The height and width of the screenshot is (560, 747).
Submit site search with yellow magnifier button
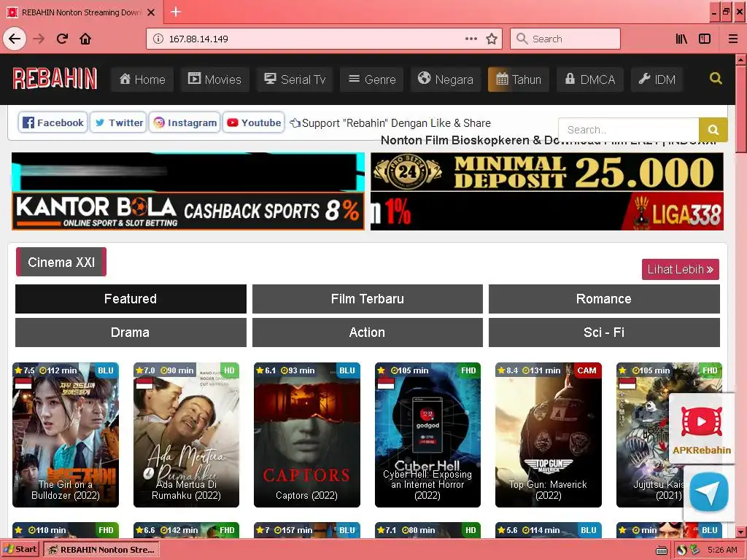(713, 130)
